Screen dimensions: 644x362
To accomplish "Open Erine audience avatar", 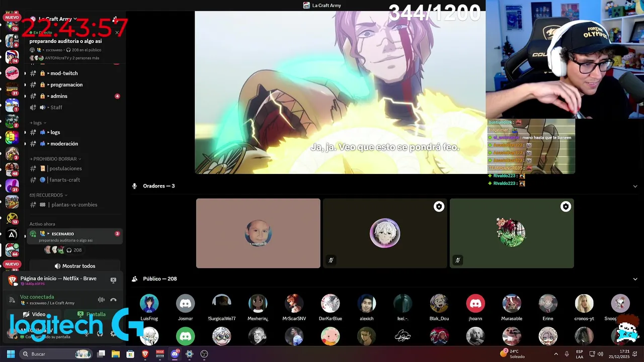I will pyautogui.click(x=547, y=304).
